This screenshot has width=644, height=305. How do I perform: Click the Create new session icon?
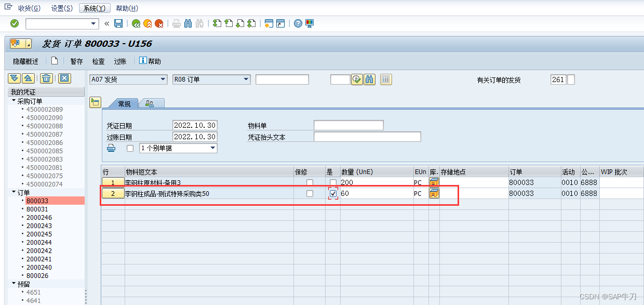269,23
